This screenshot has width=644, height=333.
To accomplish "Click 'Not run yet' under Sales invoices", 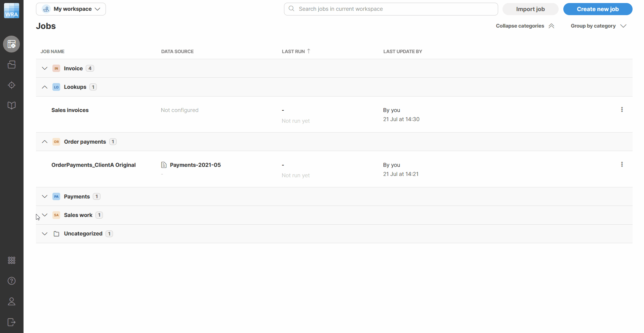I will [x=296, y=121].
